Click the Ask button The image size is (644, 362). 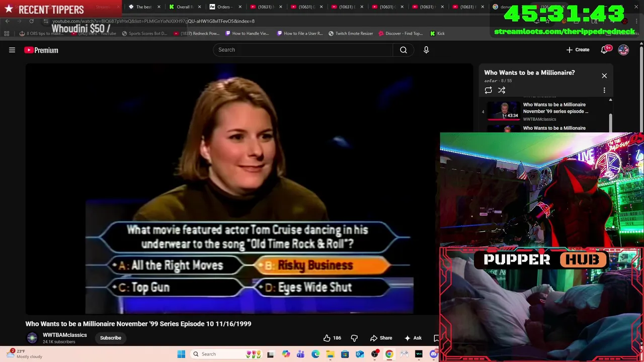click(x=413, y=338)
